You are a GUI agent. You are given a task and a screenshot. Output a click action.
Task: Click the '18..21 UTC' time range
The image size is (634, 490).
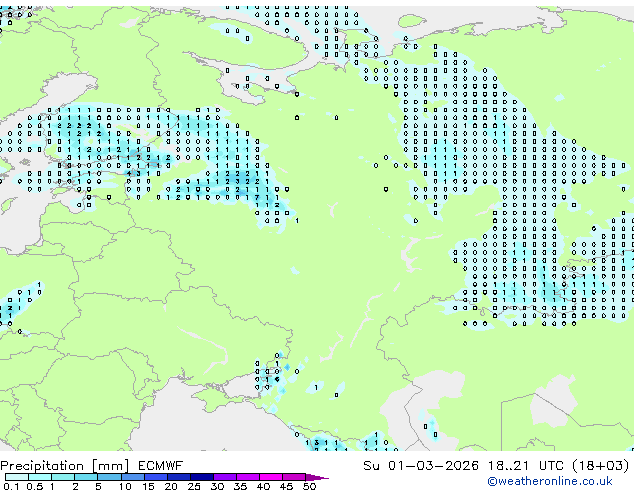click(525, 466)
